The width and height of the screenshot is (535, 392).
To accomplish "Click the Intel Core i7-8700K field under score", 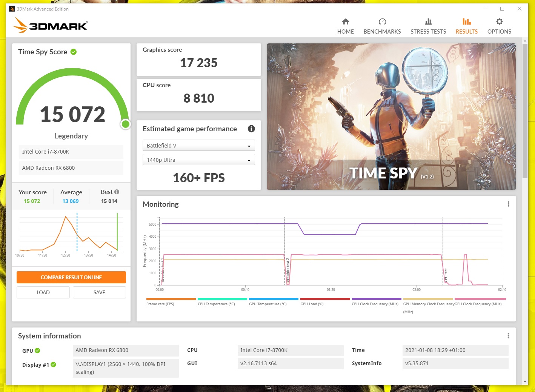I will (71, 152).
